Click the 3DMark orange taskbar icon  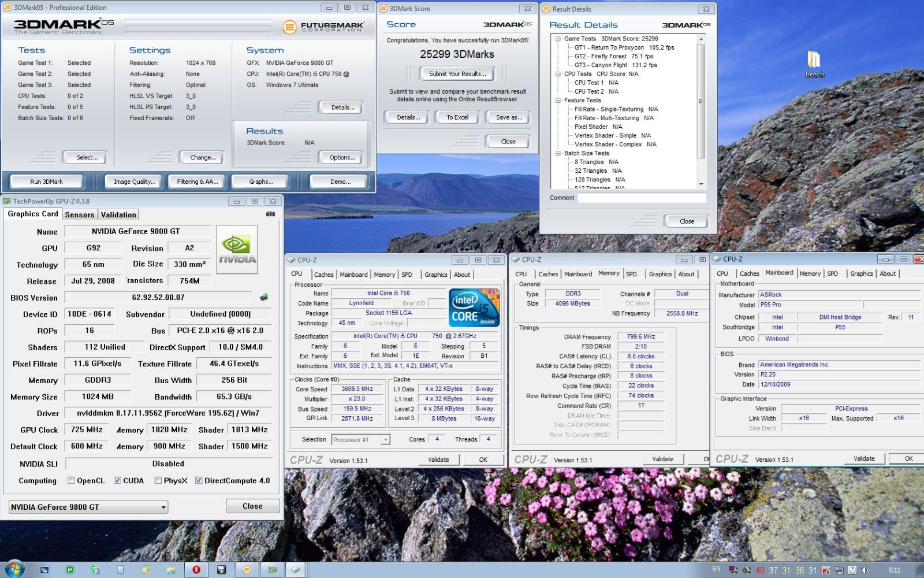(x=247, y=569)
